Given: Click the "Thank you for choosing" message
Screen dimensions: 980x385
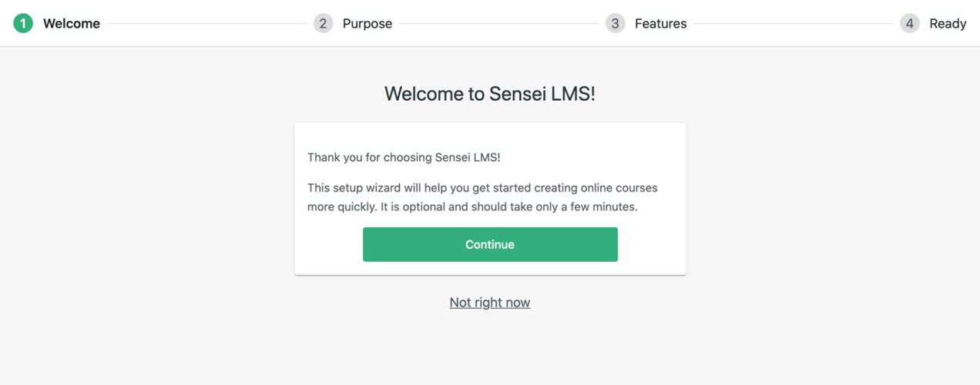Looking at the screenshot, I should coord(404,157).
